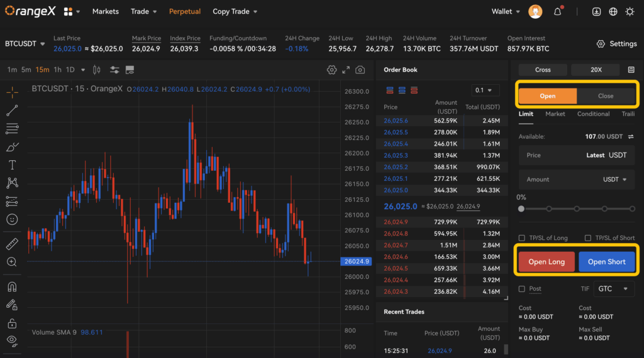
Task: Enable TP/SL of Short checkbox
Action: coord(588,238)
